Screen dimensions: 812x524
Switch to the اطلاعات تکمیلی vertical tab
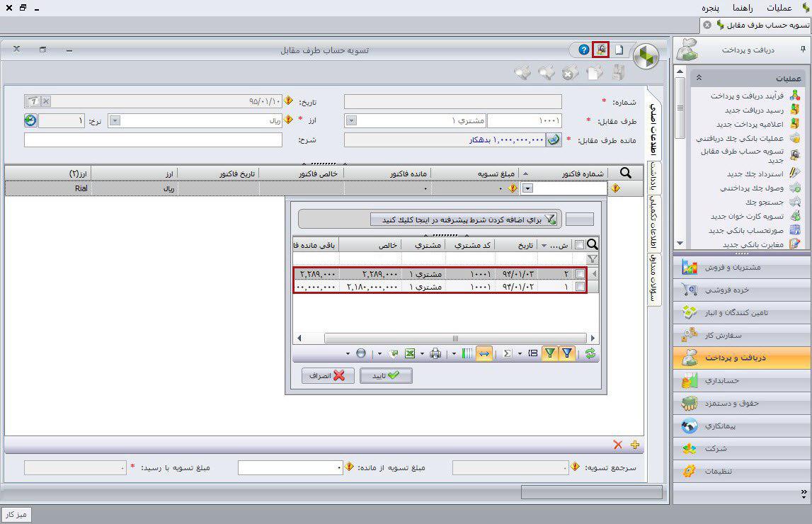(x=653, y=222)
